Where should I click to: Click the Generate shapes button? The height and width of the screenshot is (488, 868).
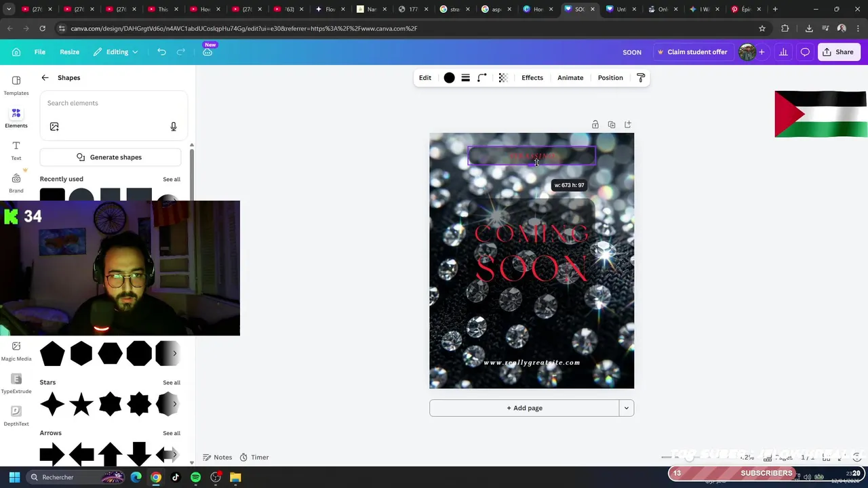110,157
